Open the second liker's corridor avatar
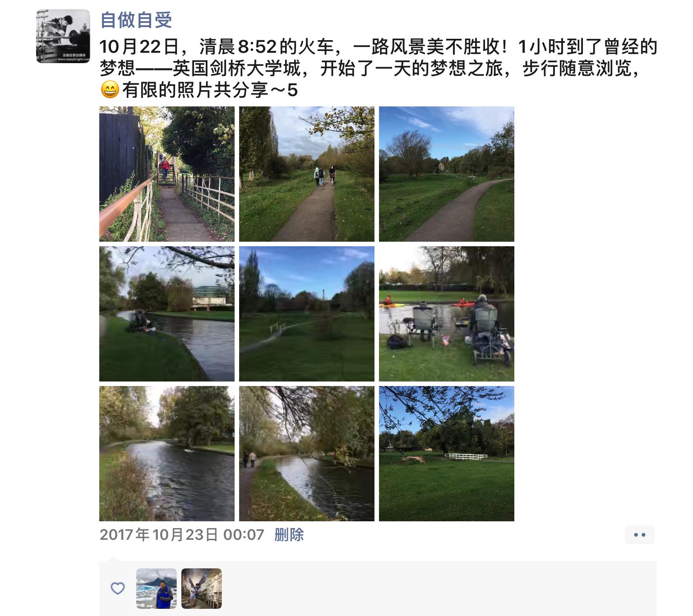Viewport: 693px width, 616px height. [x=202, y=588]
